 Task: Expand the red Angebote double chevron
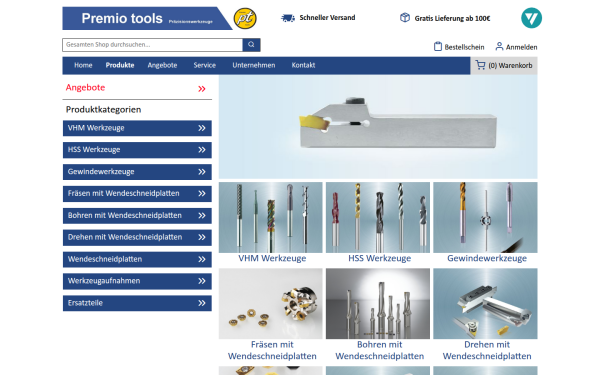(202, 89)
